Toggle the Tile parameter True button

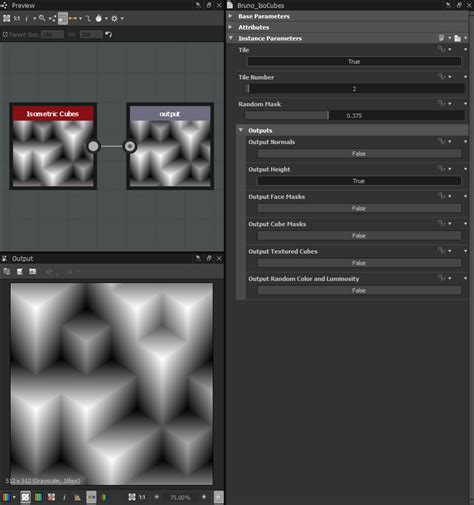(x=354, y=61)
